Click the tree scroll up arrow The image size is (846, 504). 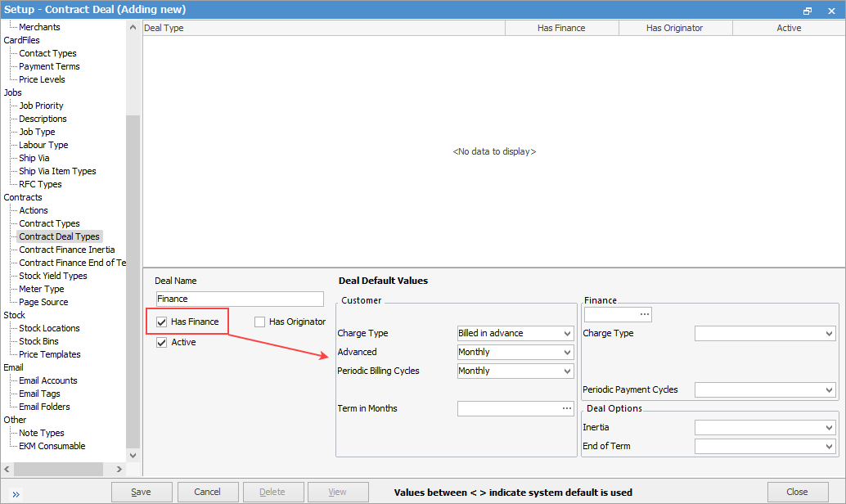click(x=133, y=27)
